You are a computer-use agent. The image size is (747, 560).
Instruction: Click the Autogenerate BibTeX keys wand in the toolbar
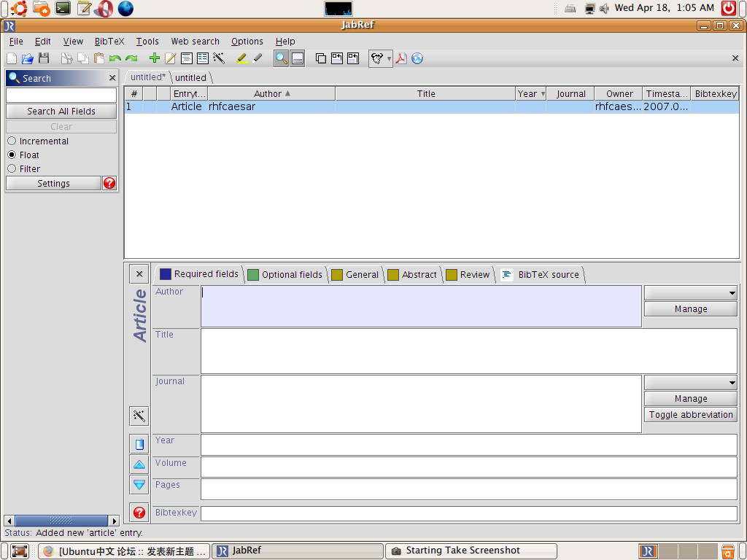219,58
